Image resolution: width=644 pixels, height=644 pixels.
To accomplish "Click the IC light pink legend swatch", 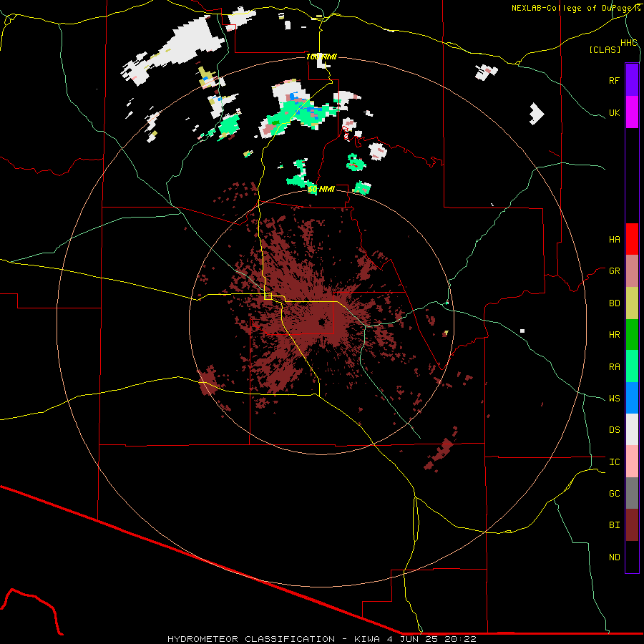I will pyautogui.click(x=632, y=462).
